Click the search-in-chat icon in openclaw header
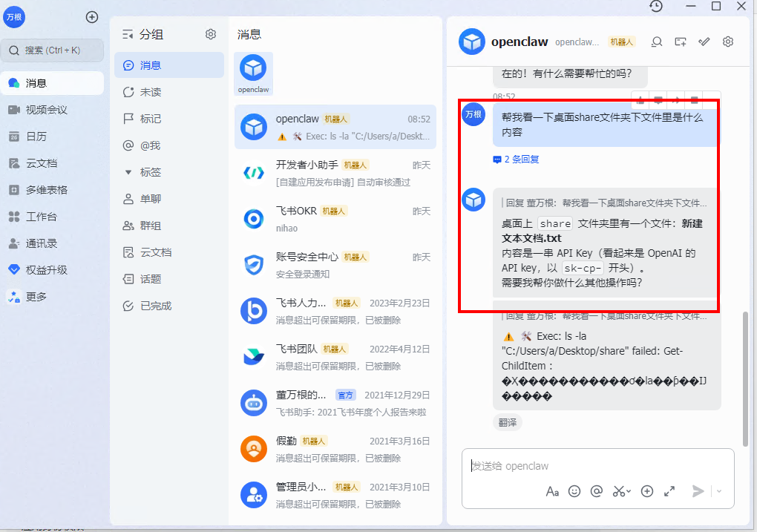The width and height of the screenshot is (757, 532). 656,42
